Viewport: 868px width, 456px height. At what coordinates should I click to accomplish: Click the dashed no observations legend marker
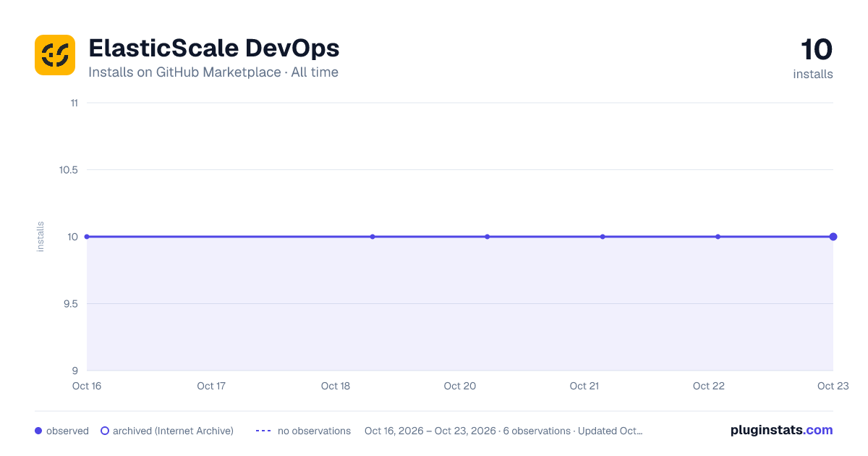(263, 431)
